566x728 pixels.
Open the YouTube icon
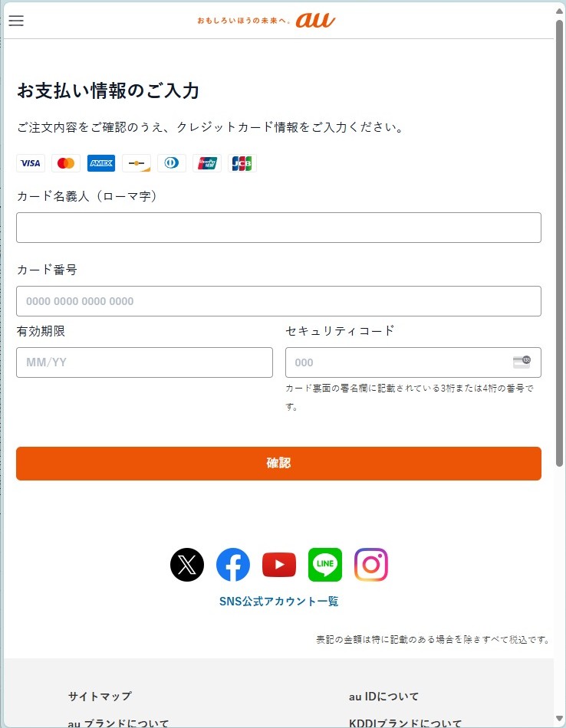tap(279, 565)
